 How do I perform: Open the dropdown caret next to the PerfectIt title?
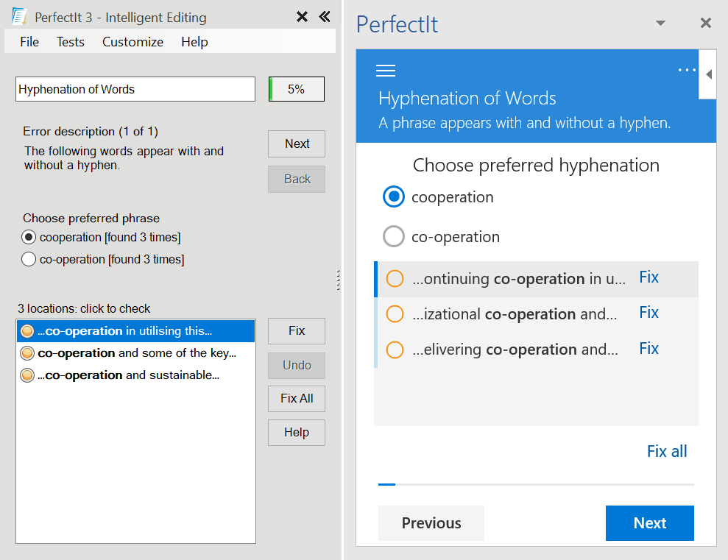tap(660, 23)
